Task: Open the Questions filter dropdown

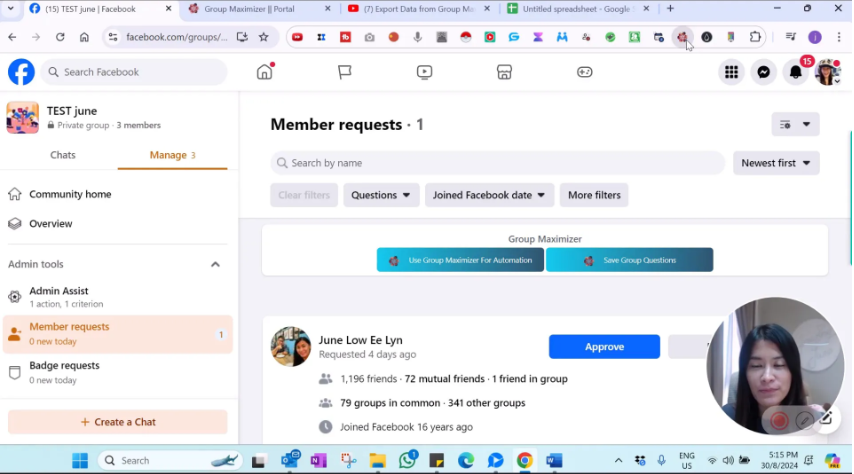Action: 381,195
